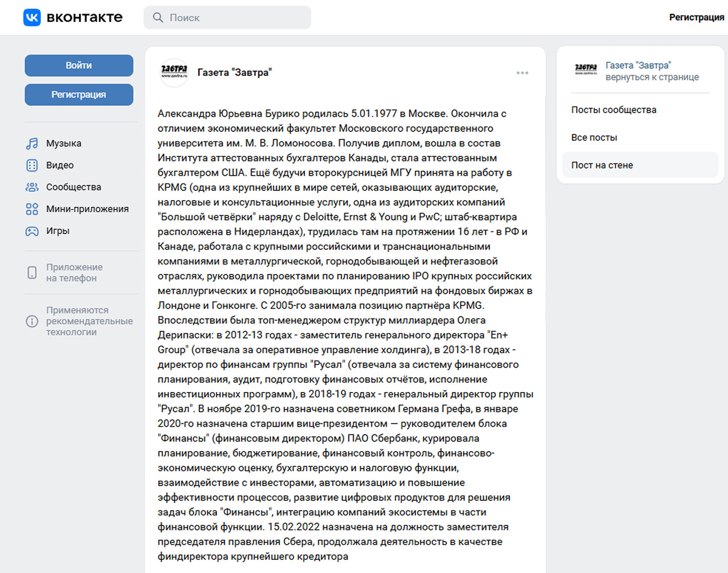Open the Музыка section
The image size is (728, 573).
64,143
